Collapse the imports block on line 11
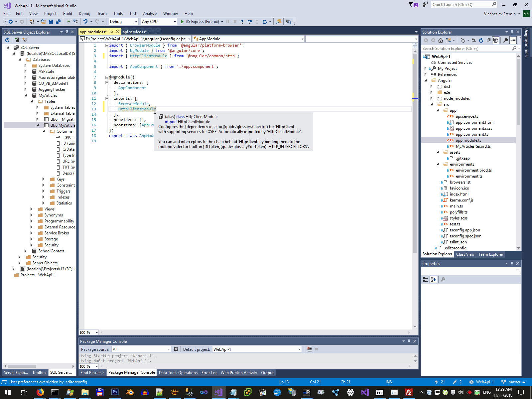Image resolution: width=532 pixels, height=399 pixels. coord(107,98)
